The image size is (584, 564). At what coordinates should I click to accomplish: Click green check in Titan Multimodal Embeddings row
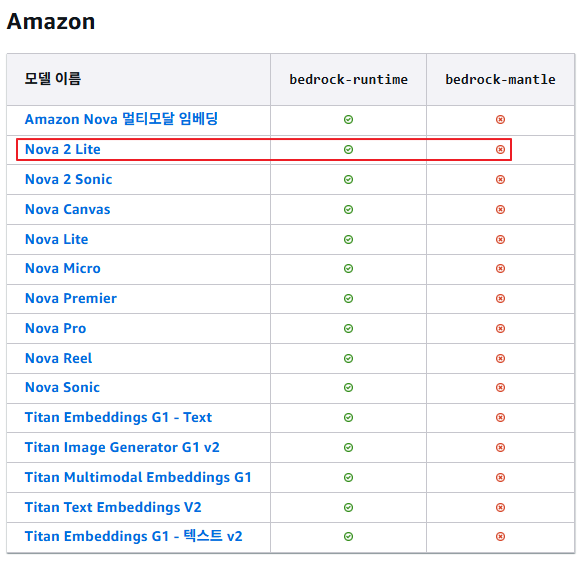tap(348, 477)
